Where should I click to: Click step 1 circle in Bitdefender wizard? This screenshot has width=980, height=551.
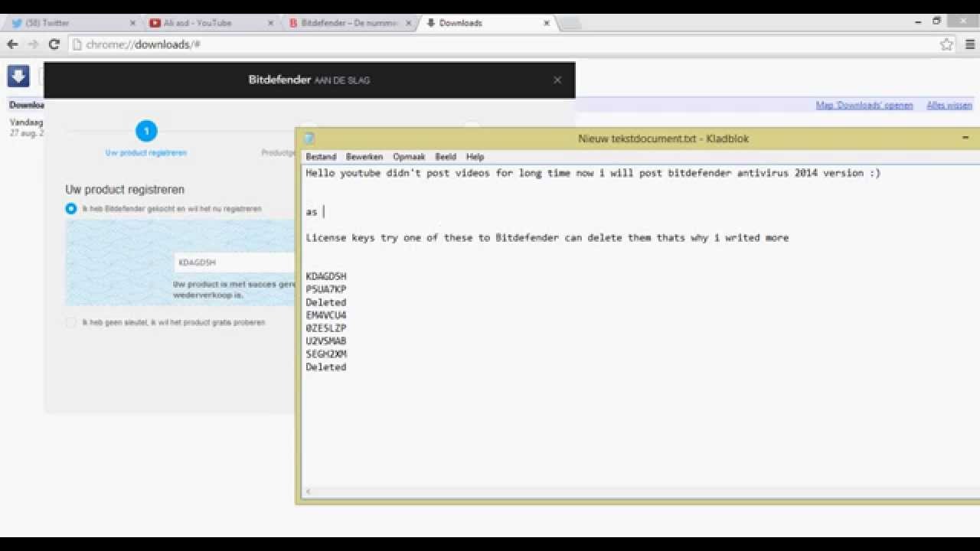point(146,132)
